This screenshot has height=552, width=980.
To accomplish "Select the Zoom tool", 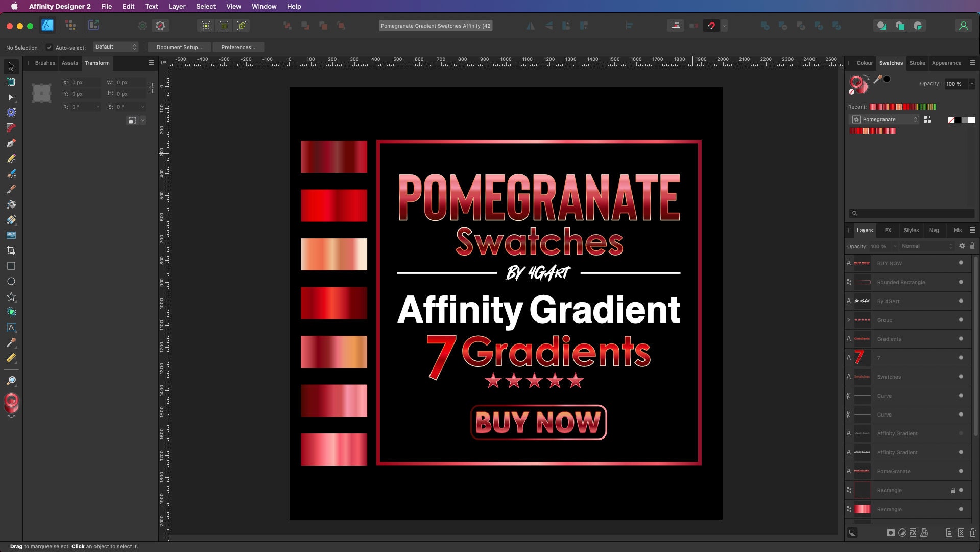I will [11, 381].
